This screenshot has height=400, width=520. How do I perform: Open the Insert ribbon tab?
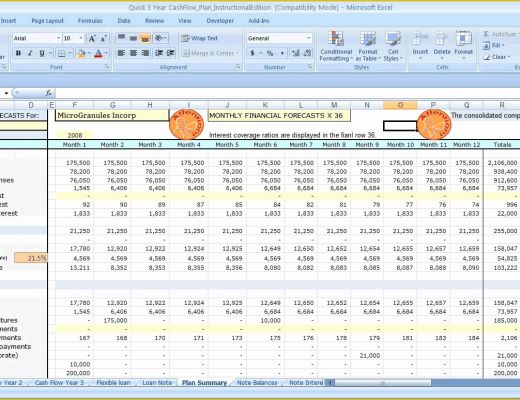tap(8, 21)
